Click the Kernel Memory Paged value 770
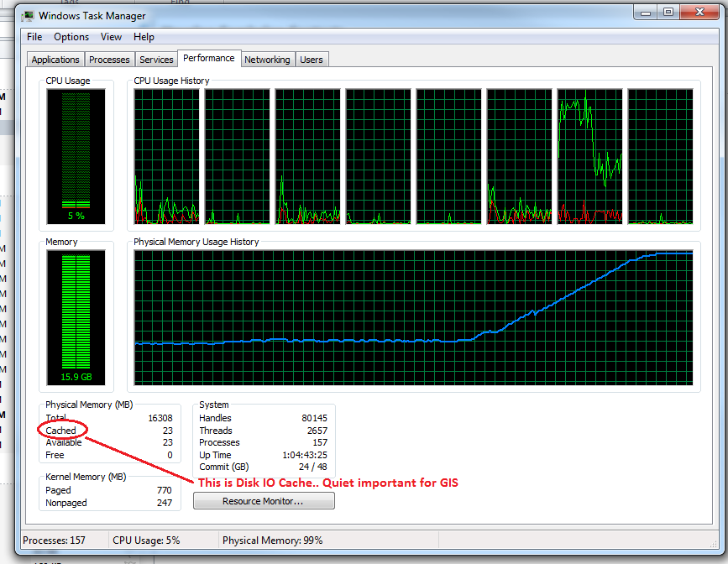The height and width of the screenshot is (564, 728). pos(165,490)
